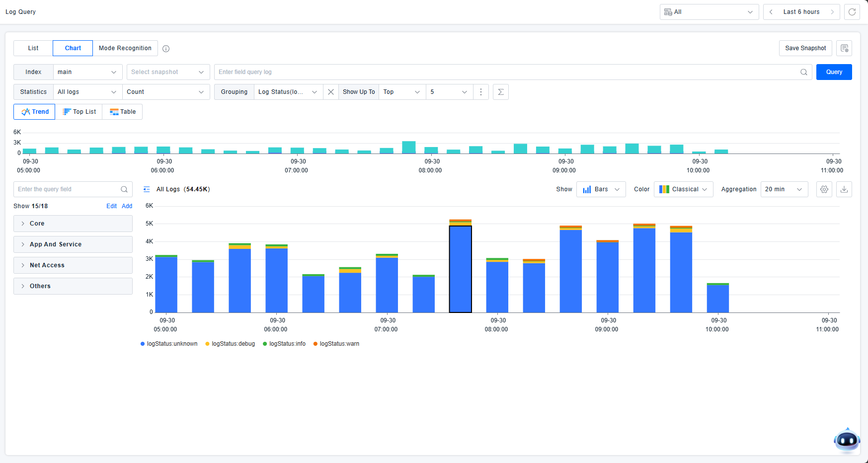
Task: Open the chatbot assistant robot icon
Action: [x=846, y=440]
